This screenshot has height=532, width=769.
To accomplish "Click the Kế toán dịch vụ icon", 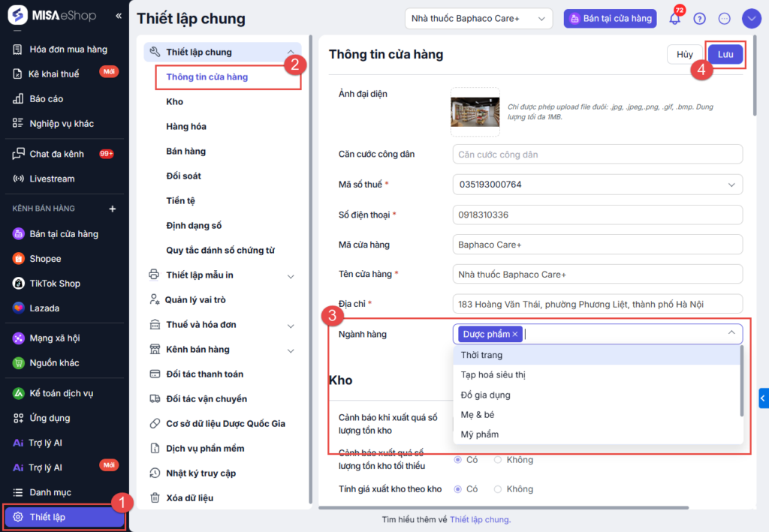I will click(x=18, y=393).
